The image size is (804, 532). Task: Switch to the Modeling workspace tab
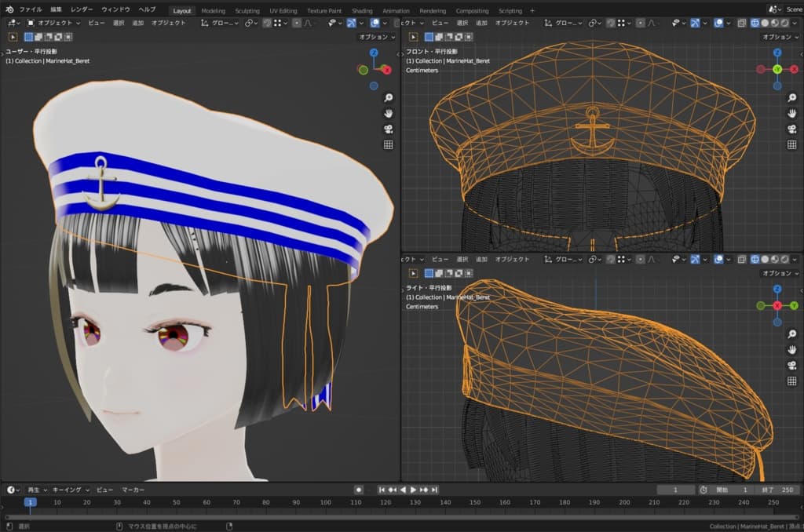pyautogui.click(x=212, y=11)
